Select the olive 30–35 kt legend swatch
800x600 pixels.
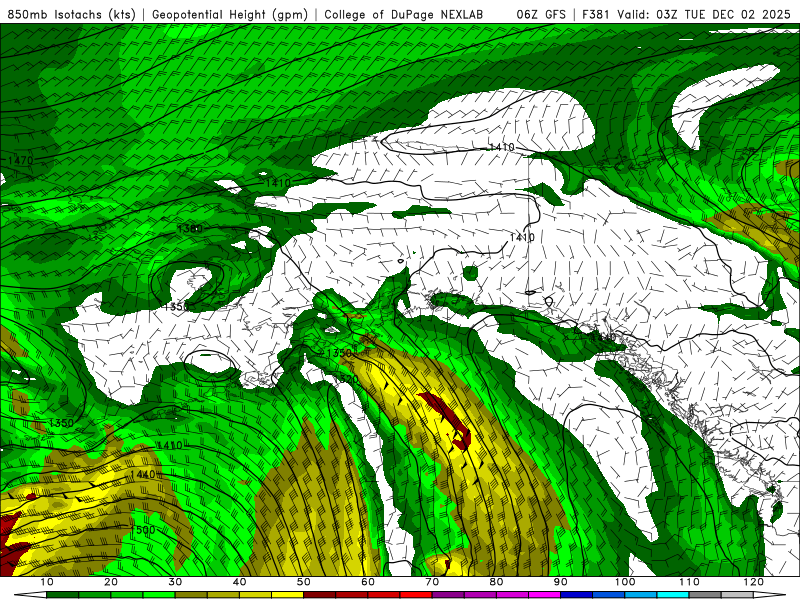(x=191, y=595)
